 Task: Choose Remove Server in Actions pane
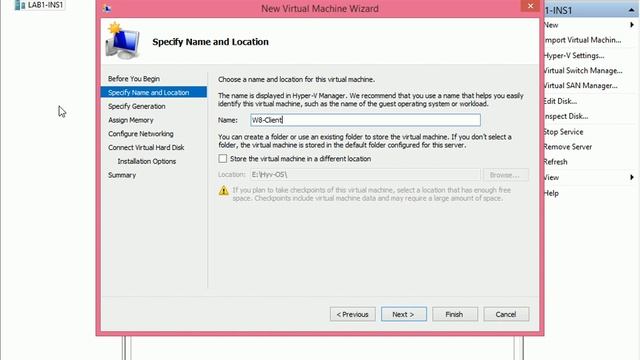568,147
